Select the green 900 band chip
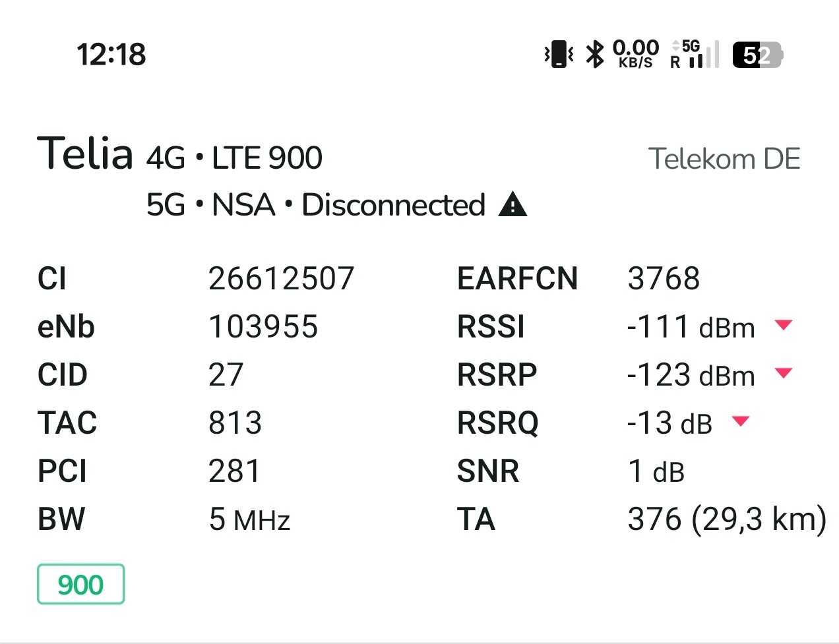This screenshot has height=644, width=839. [x=80, y=584]
